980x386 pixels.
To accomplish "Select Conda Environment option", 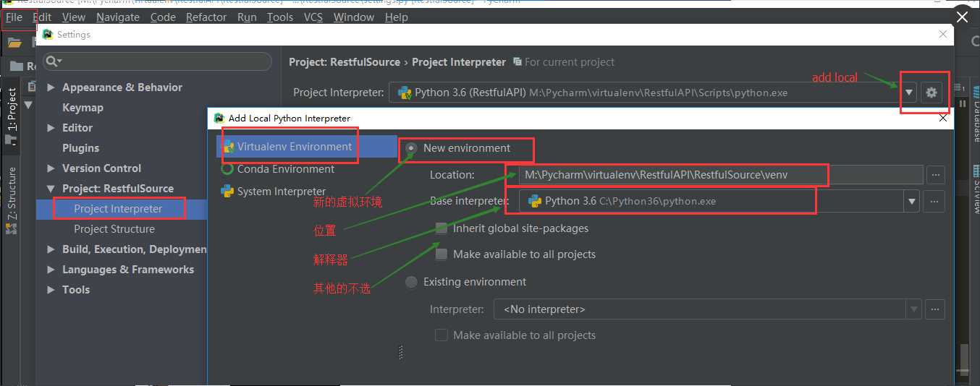I will coord(286,169).
